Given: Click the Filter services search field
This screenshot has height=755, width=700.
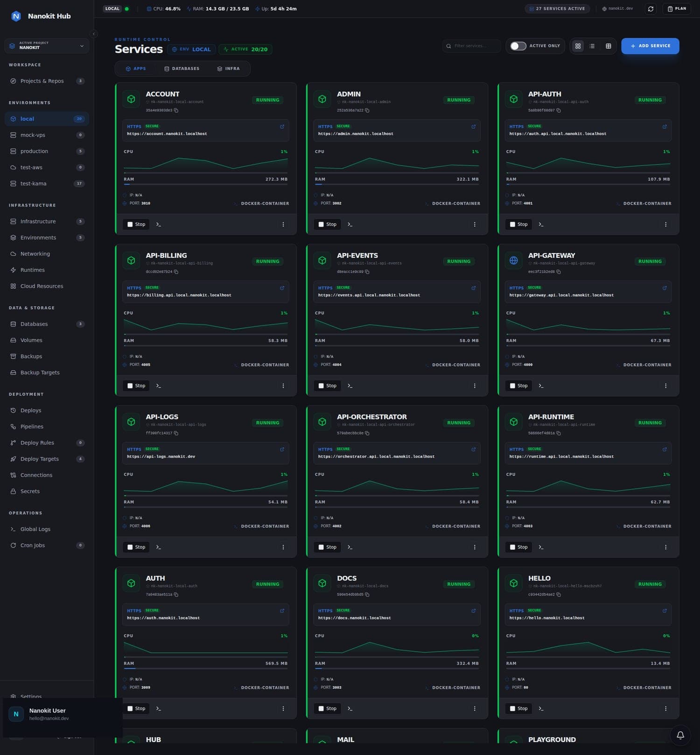Looking at the screenshot, I should point(472,46).
